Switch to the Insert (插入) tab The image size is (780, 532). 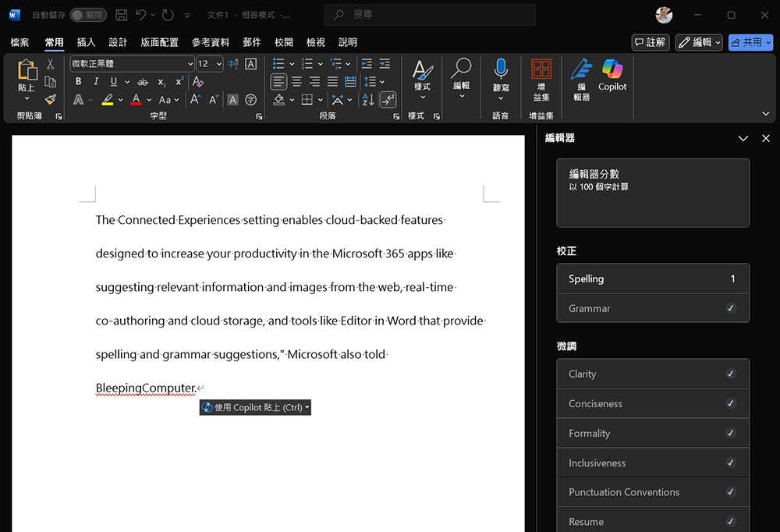coord(86,42)
